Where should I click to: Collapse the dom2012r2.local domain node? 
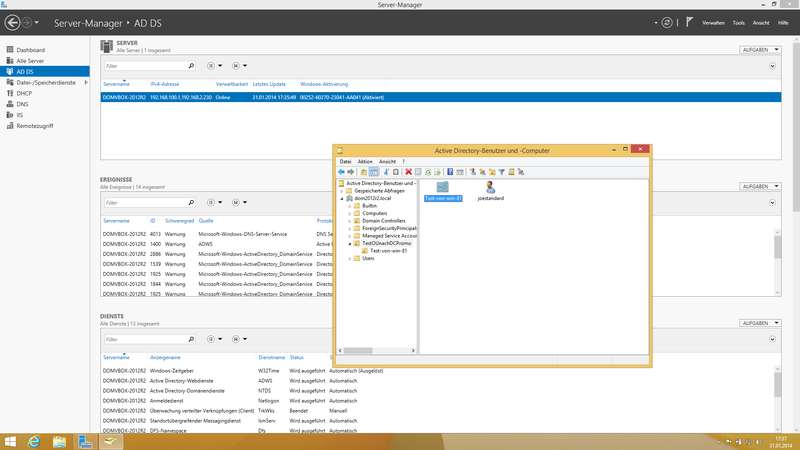tap(341, 198)
